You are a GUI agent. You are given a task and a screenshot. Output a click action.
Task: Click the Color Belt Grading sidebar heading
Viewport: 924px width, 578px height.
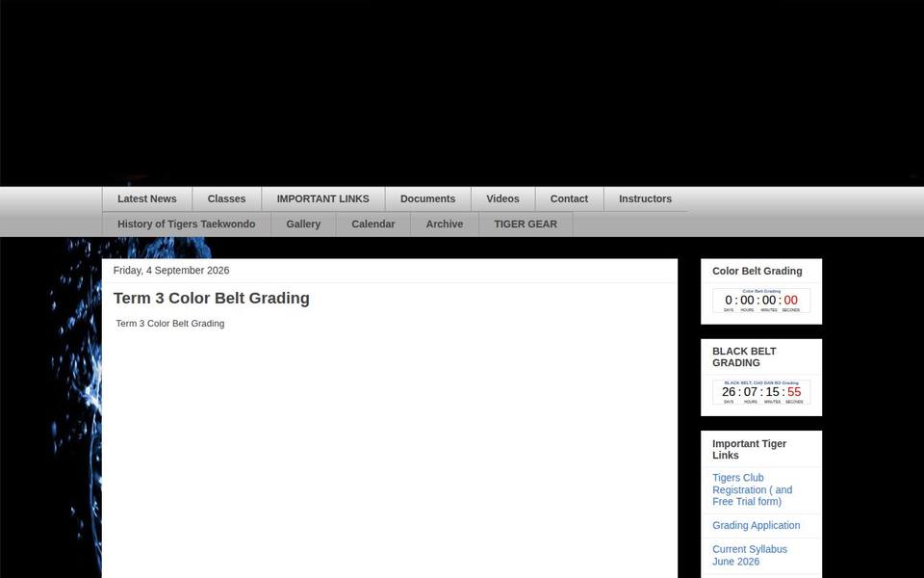tap(757, 272)
